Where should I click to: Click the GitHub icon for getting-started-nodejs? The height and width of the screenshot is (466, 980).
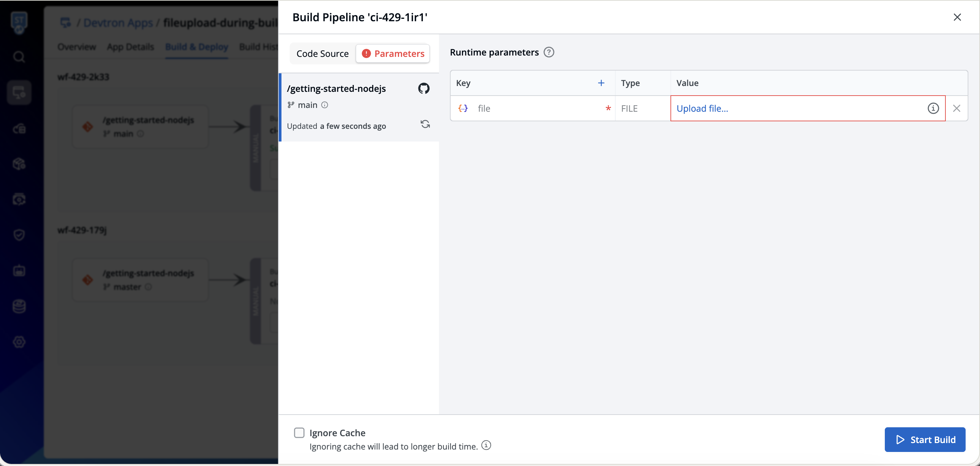pyautogui.click(x=424, y=88)
